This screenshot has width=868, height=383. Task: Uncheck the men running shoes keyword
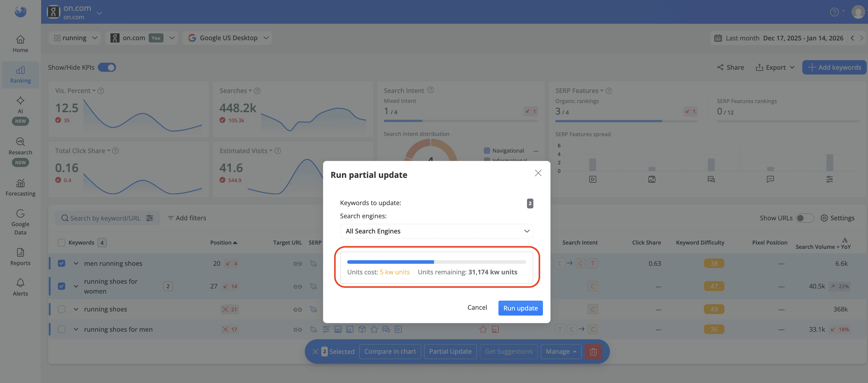pos(62,263)
